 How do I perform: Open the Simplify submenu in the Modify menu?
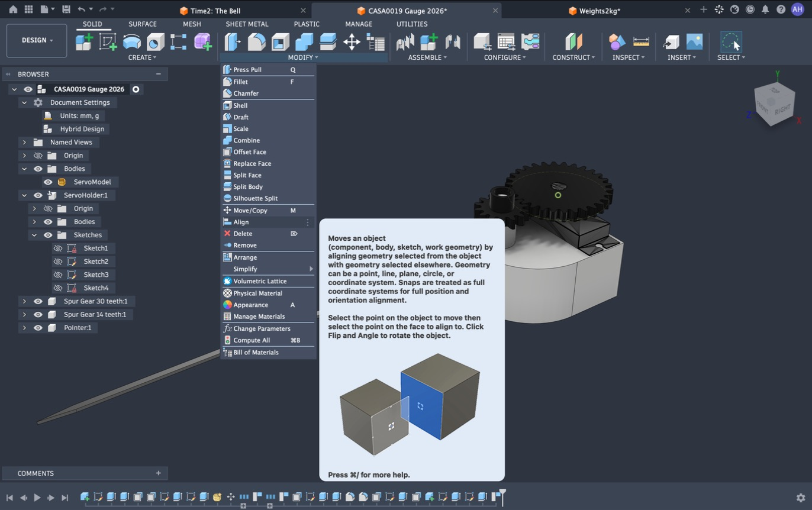pos(269,269)
